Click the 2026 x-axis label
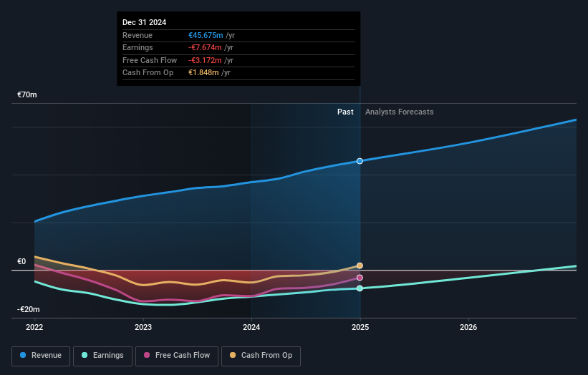This screenshot has height=375, width=588. coord(468,327)
